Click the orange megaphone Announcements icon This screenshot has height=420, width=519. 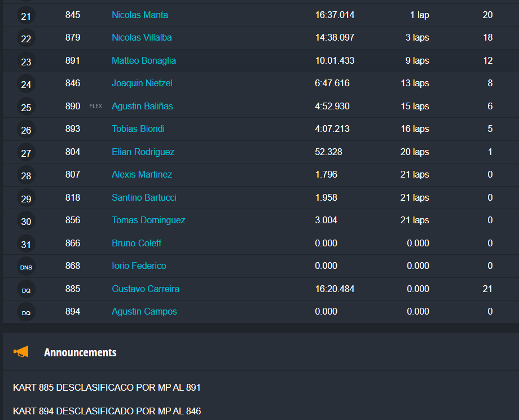coord(21,352)
